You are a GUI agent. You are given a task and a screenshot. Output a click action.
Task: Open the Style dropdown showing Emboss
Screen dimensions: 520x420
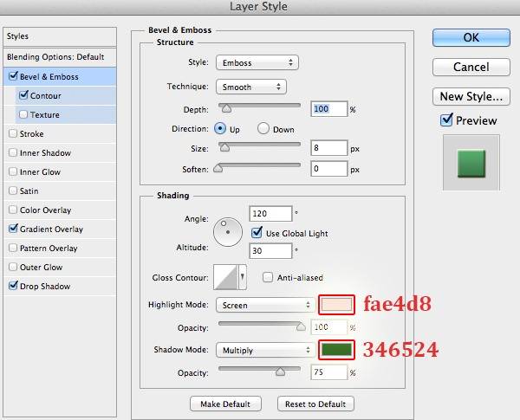257,62
